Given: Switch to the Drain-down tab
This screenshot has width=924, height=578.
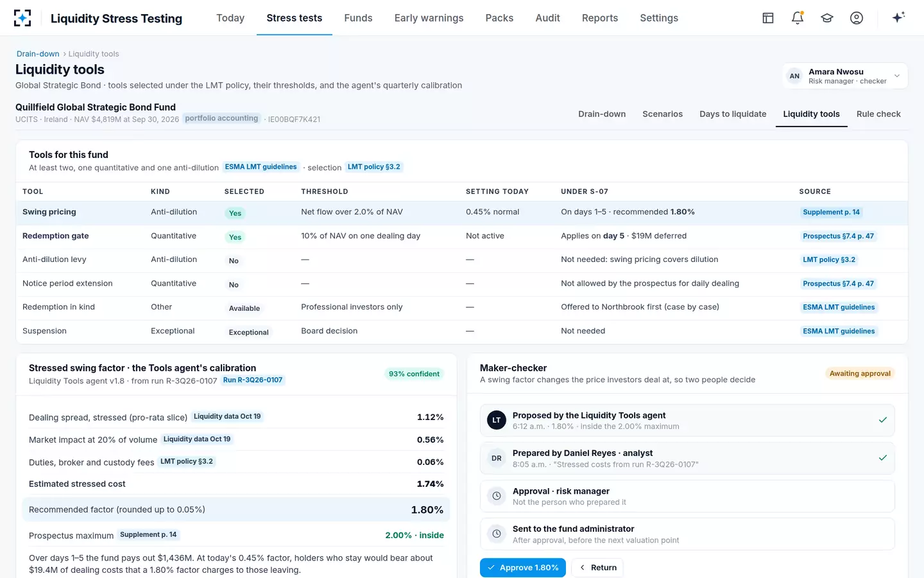Looking at the screenshot, I should pyautogui.click(x=602, y=114).
